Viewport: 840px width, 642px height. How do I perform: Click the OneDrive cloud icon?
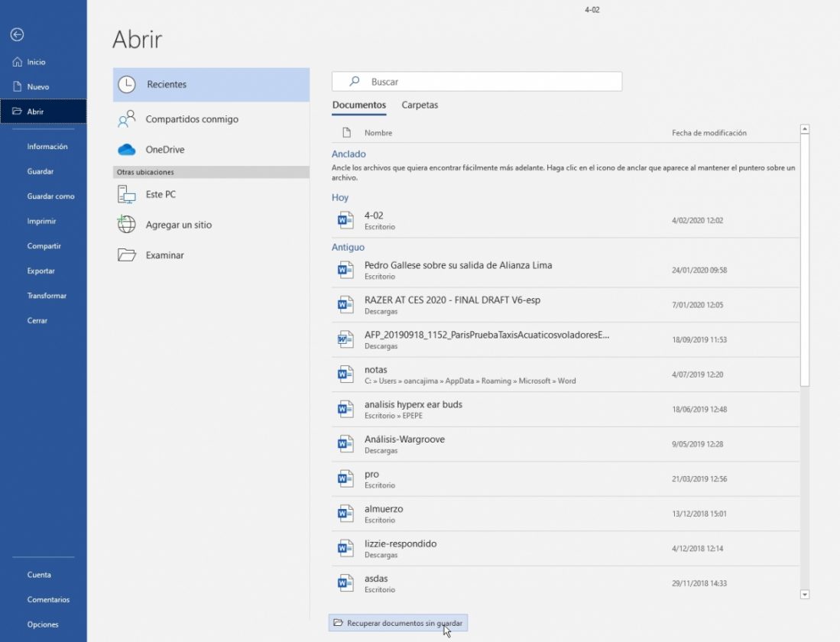127,150
